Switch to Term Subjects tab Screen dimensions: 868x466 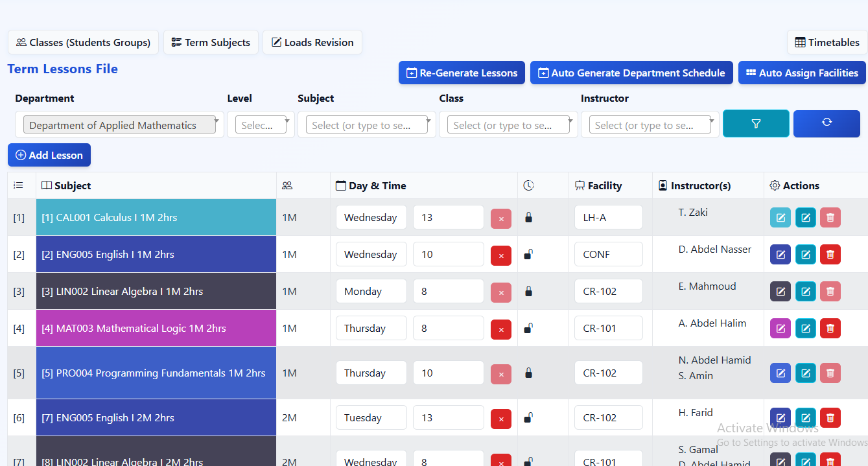coord(211,43)
